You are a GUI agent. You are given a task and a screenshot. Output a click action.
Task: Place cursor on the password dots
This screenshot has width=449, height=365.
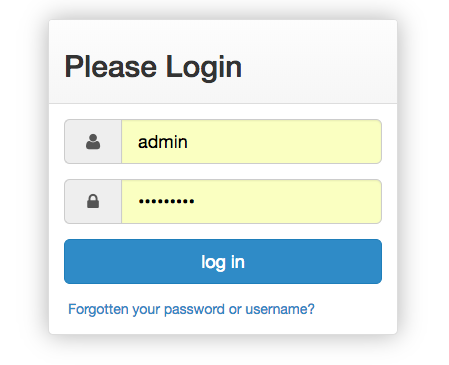pos(166,201)
